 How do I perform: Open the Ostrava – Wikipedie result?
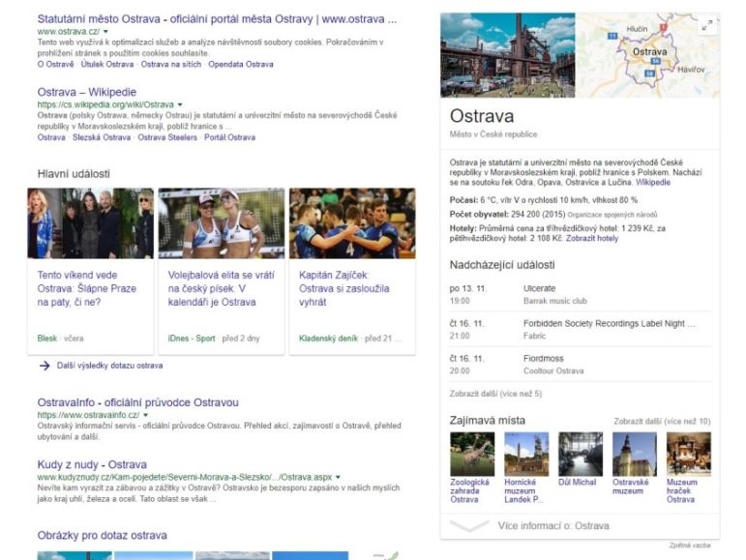(x=87, y=92)
